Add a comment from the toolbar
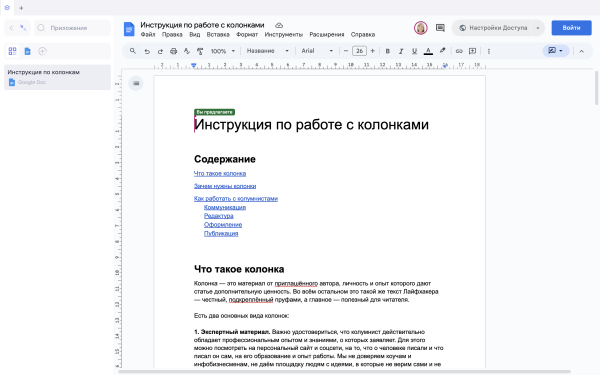This screenshot has width=600, height=375. point(473,51)
